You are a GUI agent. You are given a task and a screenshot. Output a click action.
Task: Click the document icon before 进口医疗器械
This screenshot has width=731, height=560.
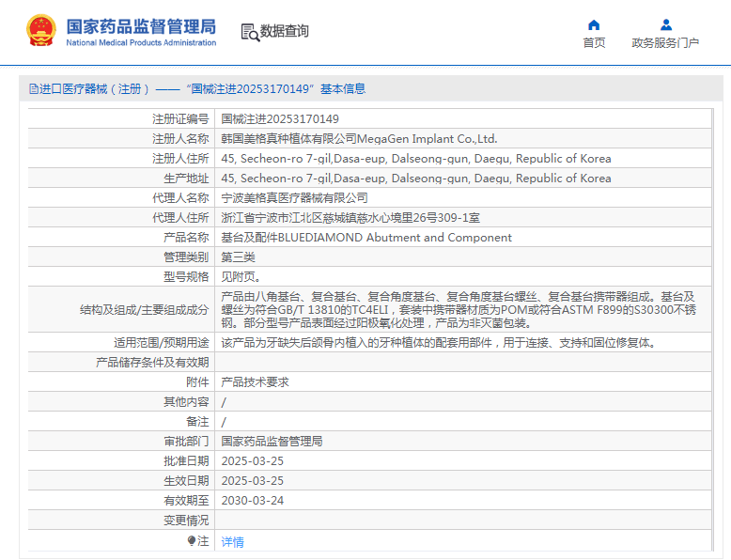tap(33, 89)
